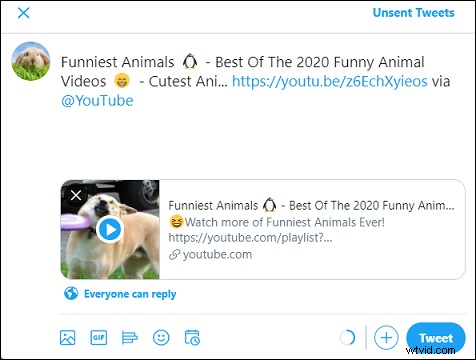The width and height of the screenshot is (476, 360).
Task: Create a poll with the poll icon
Action: (130, 337)
